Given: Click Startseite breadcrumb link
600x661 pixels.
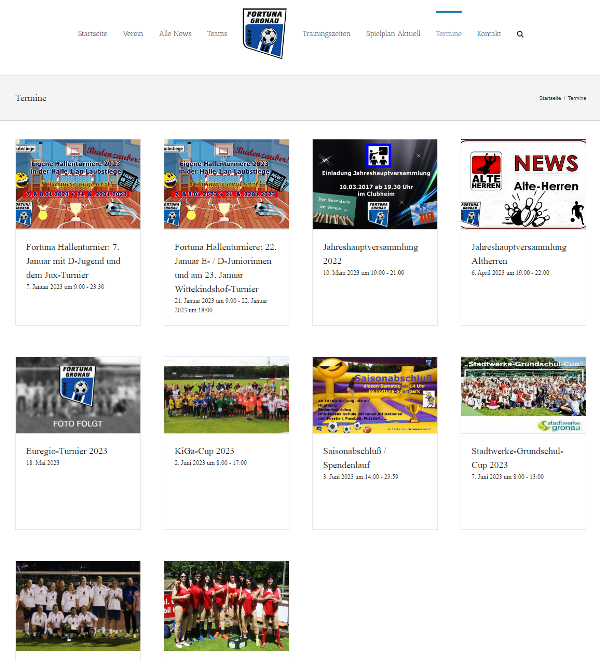Looking at the screenshot, I should click(x=550, y=98).
